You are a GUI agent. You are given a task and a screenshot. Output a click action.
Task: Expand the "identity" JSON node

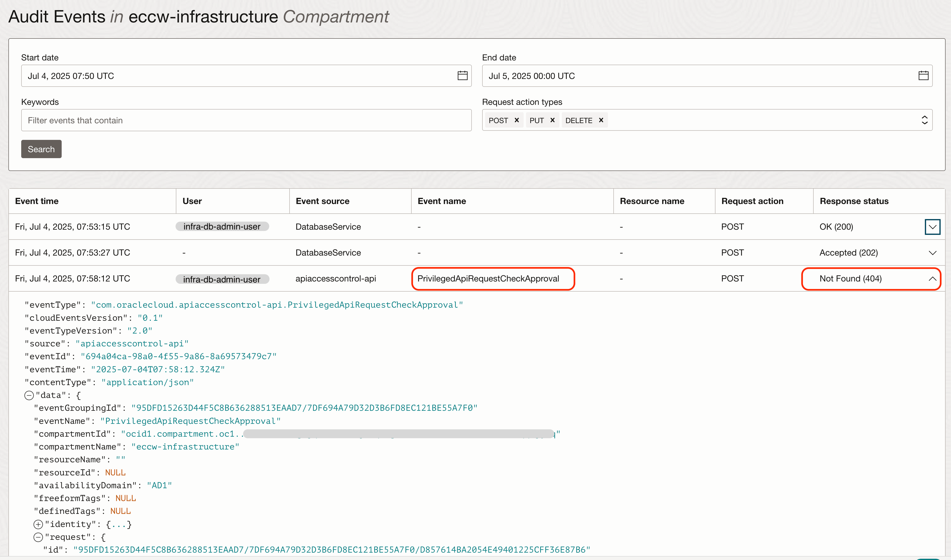coord(38,524)
